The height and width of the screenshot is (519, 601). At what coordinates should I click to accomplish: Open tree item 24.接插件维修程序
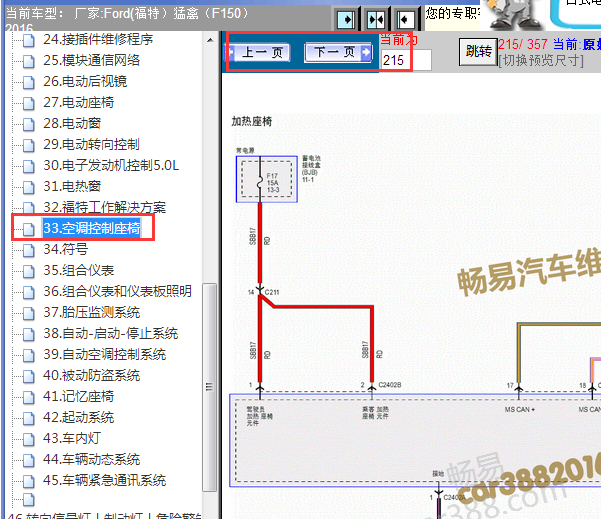point(98,39)
